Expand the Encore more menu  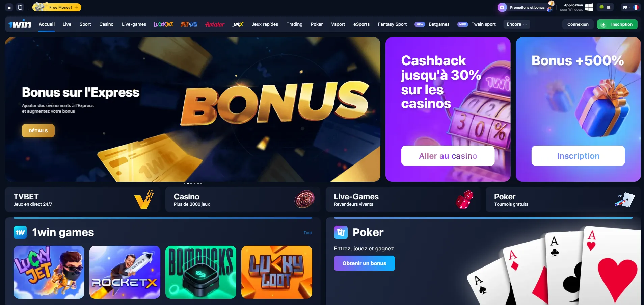516,24
